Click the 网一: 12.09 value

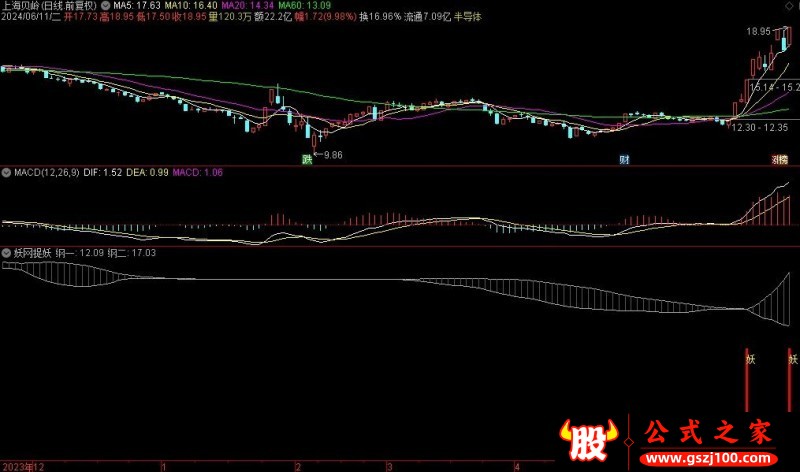(x=80, y=253)
